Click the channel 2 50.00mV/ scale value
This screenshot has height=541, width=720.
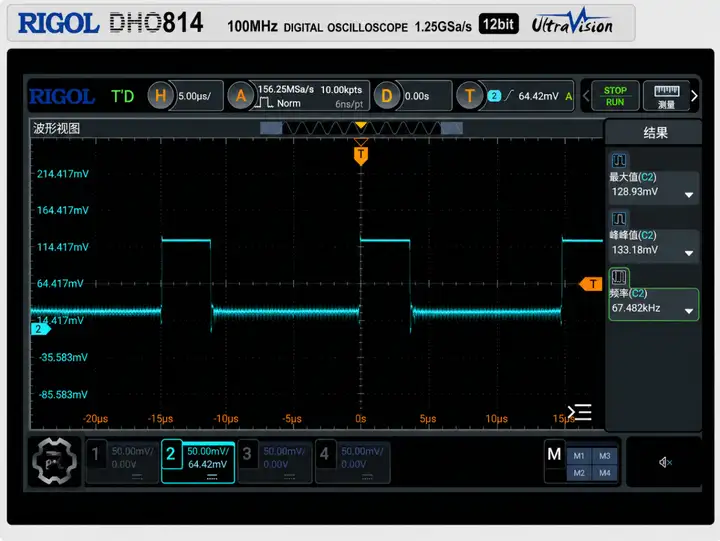[208, 451]
